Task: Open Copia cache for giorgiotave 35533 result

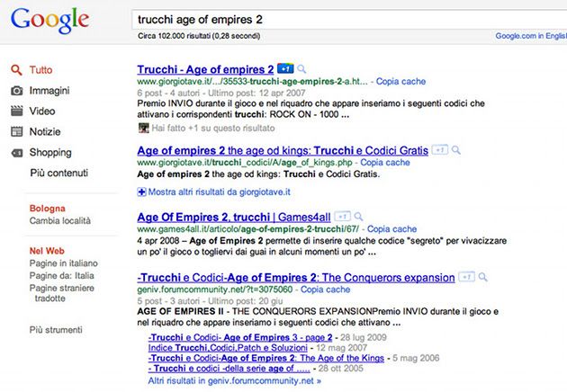Action: (400, 81)
